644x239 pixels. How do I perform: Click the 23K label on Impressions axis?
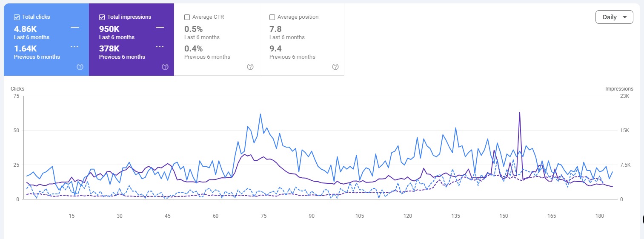pos(624,96)
